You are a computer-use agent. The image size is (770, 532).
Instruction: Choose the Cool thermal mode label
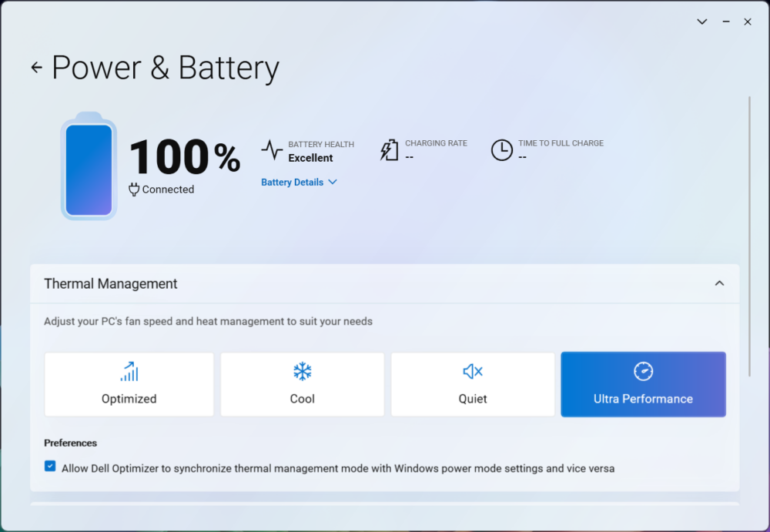[303, 399]
